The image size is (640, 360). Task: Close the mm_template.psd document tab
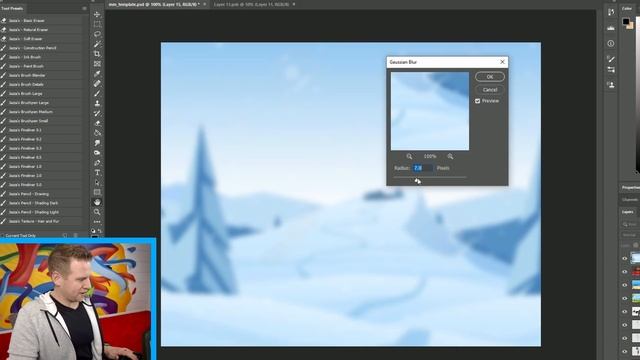(205, 4)
